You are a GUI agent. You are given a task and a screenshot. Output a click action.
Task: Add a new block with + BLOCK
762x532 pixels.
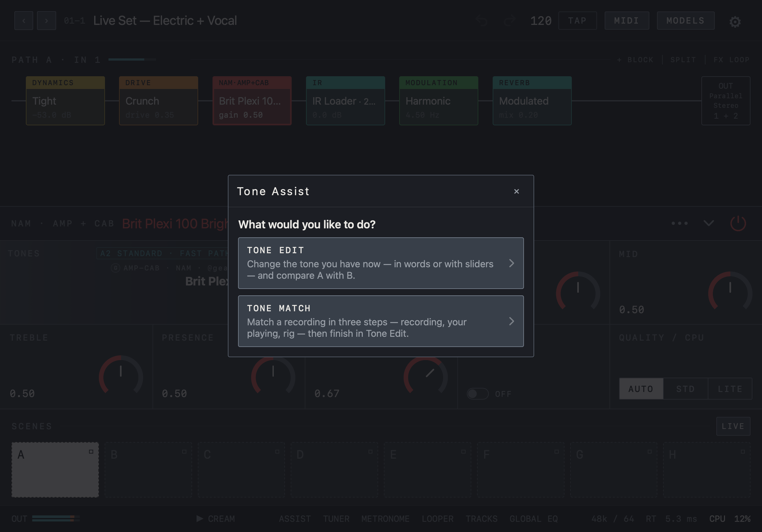coord(635,60)
